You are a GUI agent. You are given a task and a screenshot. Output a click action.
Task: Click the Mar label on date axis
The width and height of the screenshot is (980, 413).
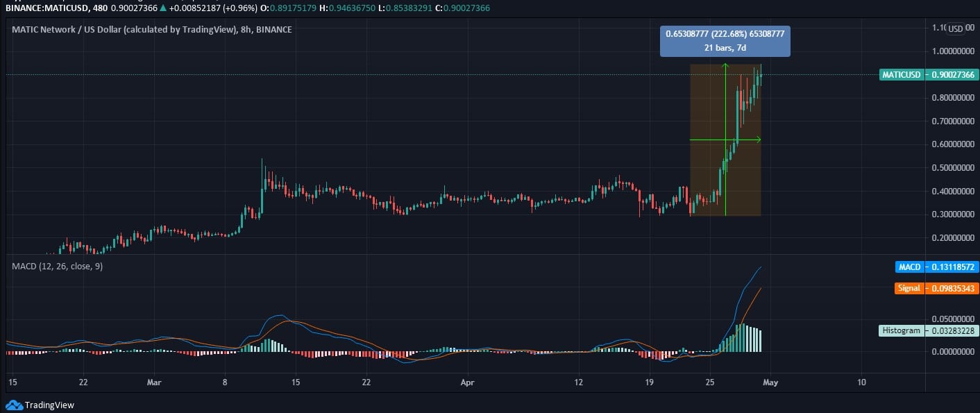154,382
